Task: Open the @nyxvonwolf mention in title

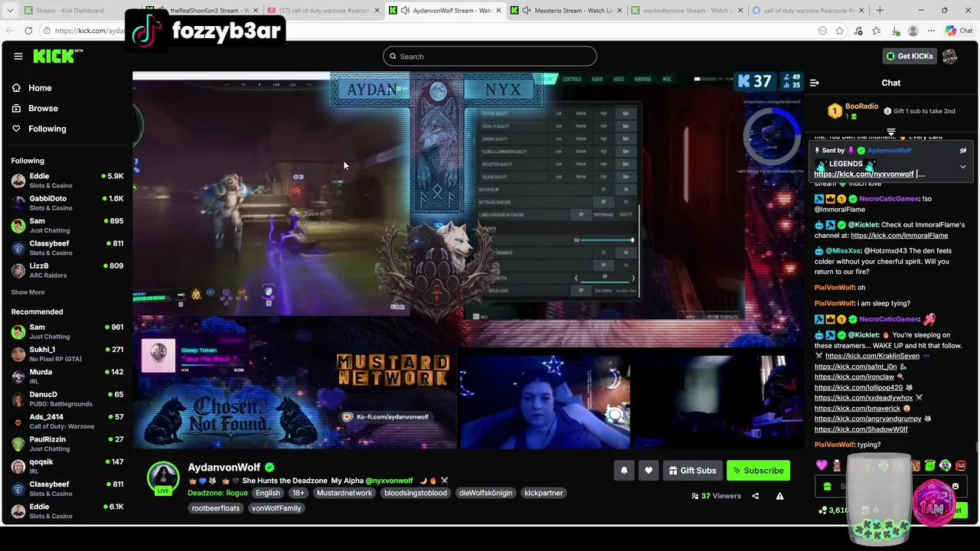Action: pyautogui.click(x=389, y=481)
